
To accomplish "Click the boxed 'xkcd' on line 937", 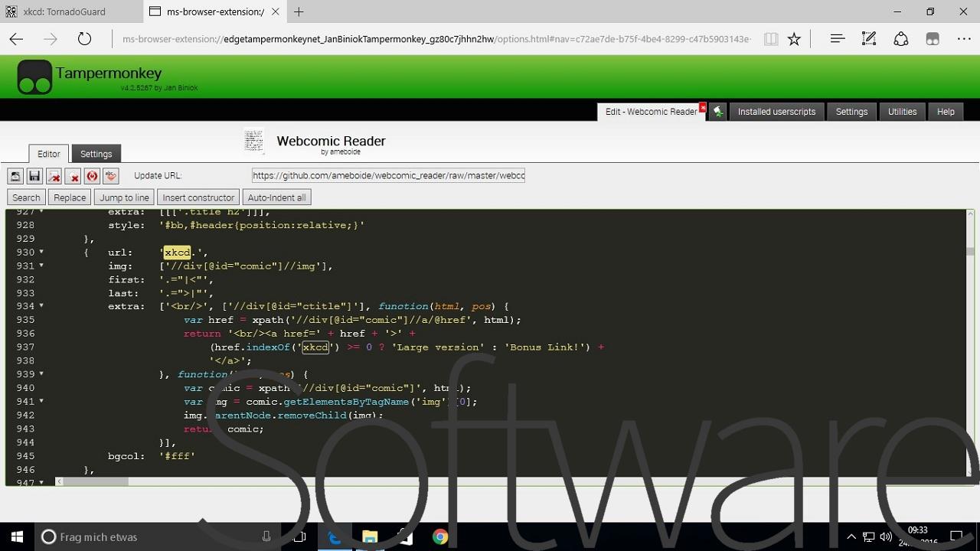I will click(x=315, y=347).
